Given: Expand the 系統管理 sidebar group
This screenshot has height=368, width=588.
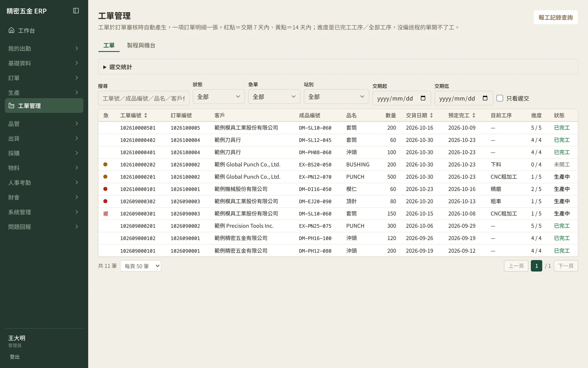Looking at the screenshot, I should [44, 212].
